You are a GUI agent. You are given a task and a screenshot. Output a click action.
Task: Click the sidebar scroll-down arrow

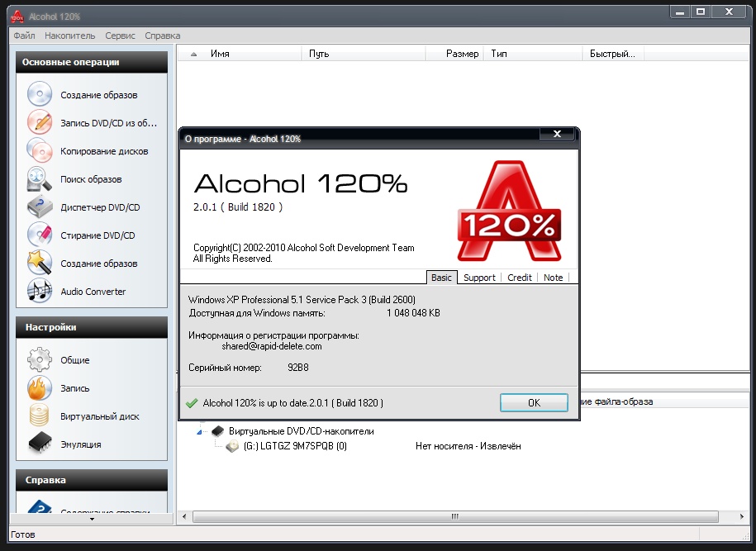tap(92, 519)
